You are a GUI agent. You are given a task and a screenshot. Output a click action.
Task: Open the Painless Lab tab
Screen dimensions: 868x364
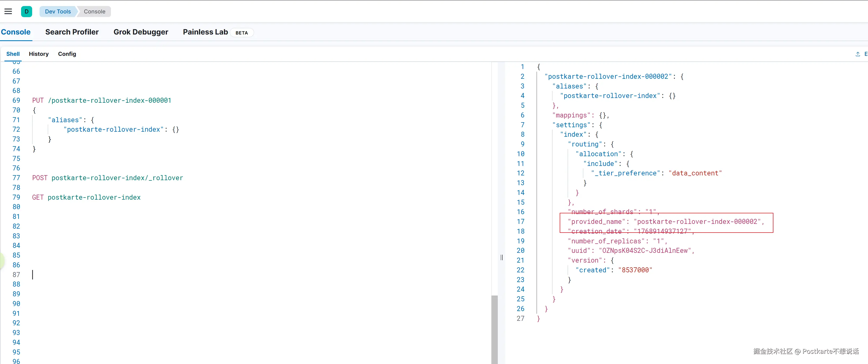coord(205,32)
